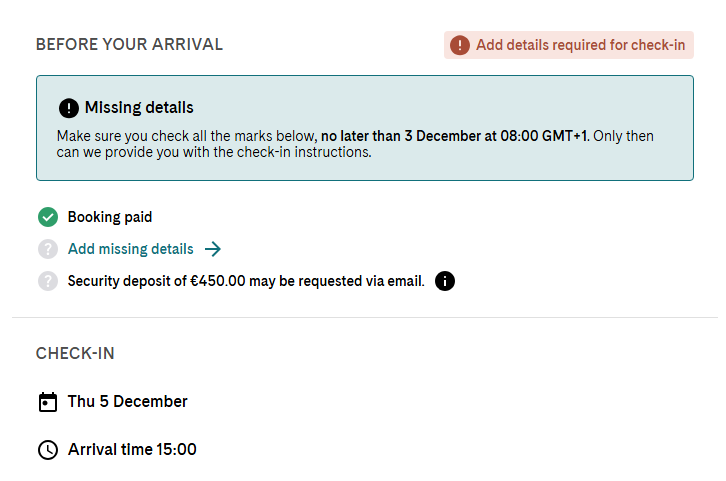726x481 pixels.
Task: Click the calendar icon beside Thu 5 December
Action: (x=48, y=402)
